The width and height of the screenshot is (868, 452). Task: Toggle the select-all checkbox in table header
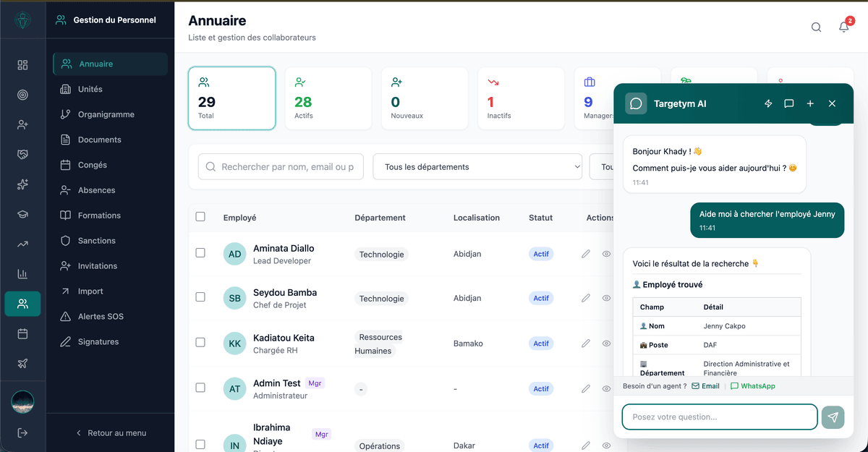200,216
